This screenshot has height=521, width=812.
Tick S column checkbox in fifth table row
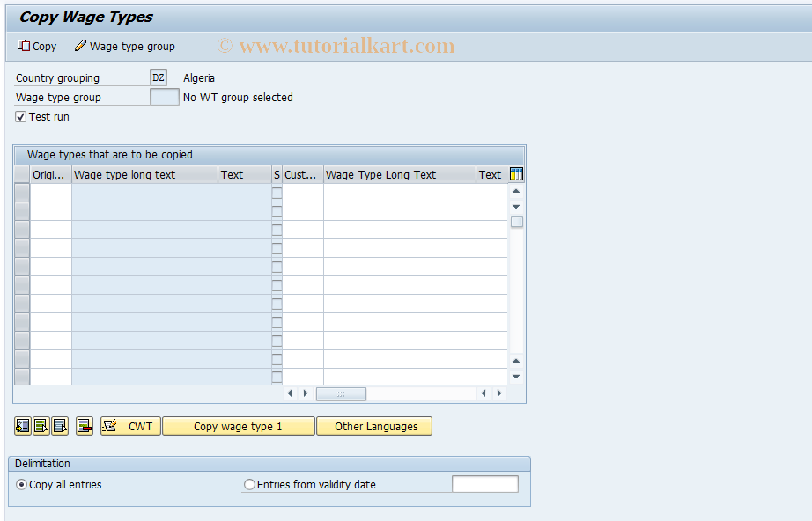click(277, 267)
